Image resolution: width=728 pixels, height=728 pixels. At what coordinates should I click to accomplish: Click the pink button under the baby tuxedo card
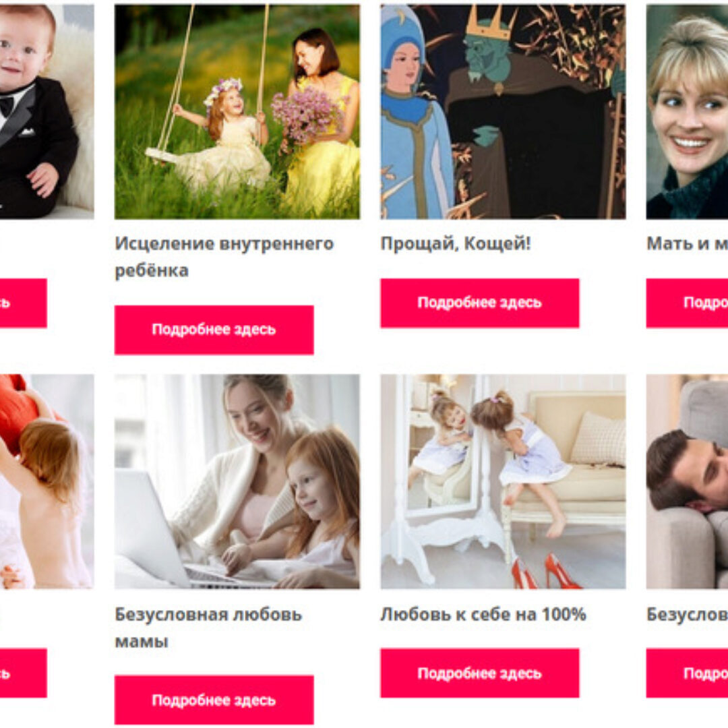23,303
